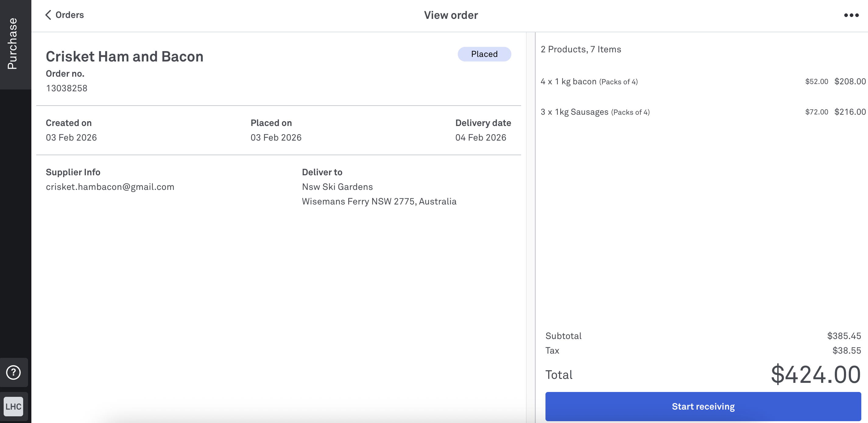868x423 pixels.
Task: Click the delivery date 04 Feb 2026
Action: pyautogui.click(x=481, y=138)
